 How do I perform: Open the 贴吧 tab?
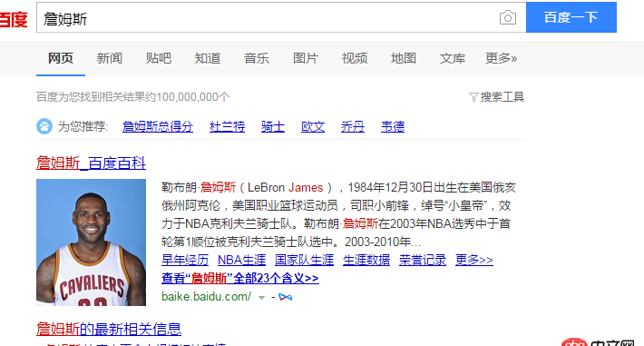coord(159,58)
